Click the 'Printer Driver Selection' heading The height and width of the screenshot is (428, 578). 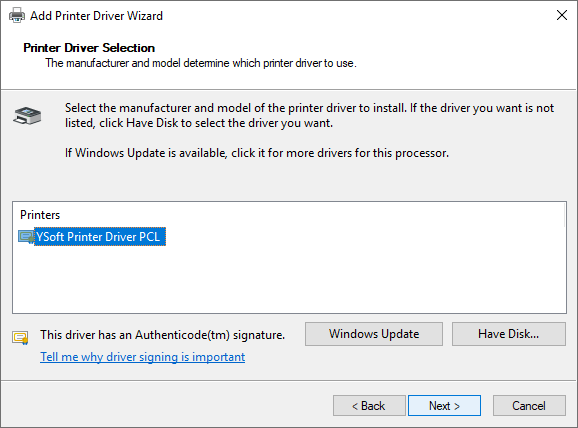89,48
